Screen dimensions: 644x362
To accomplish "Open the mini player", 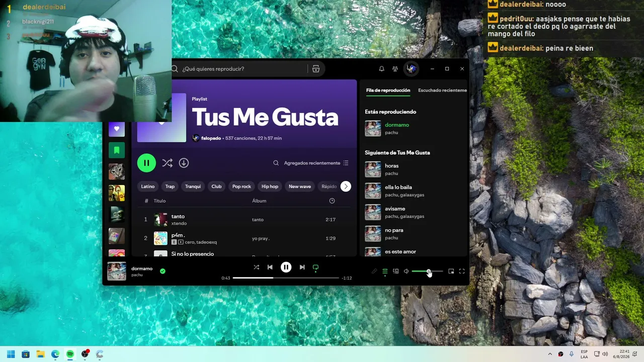I will (451, 271).
